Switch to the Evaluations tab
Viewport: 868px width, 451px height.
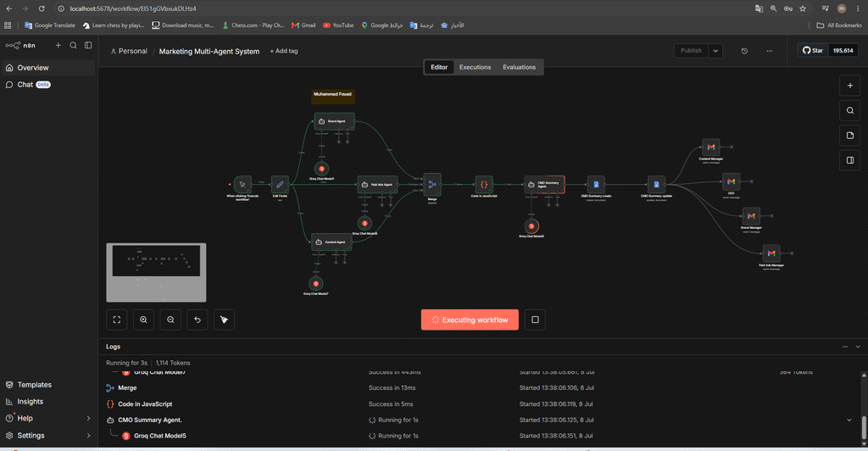click(x=520, y=67)
